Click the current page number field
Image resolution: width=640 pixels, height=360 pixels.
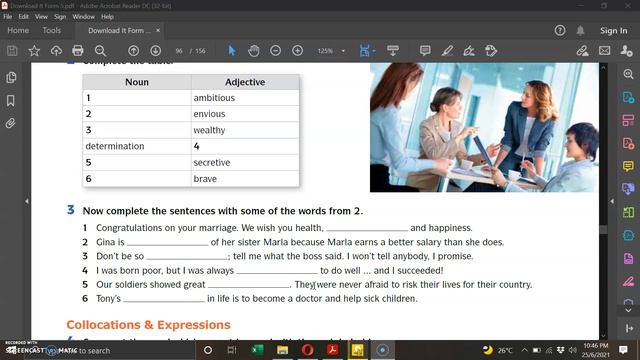(179, 51)
